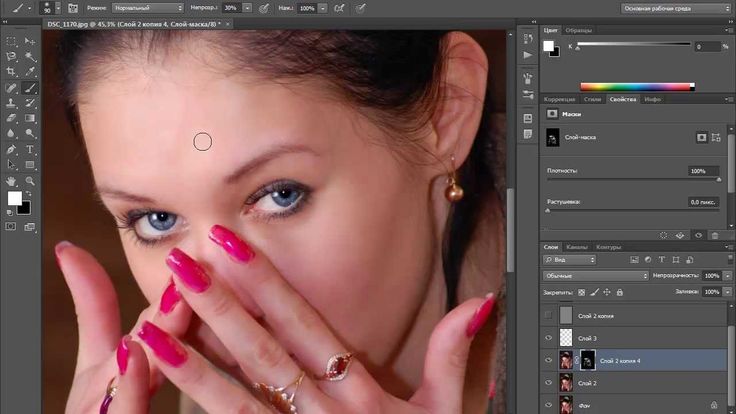736x414 pixels.
Task: Show the hidden layer Слой 2 копия
Action: (548, 316)
